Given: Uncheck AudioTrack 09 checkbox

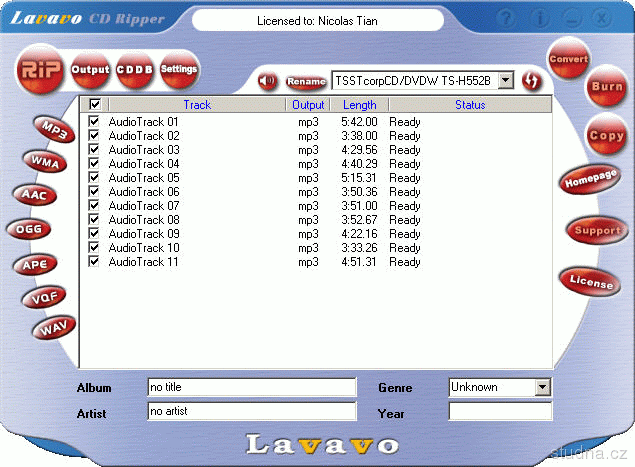Looking at the screenshot, I should pyautogui.click(x=94, y=233).
